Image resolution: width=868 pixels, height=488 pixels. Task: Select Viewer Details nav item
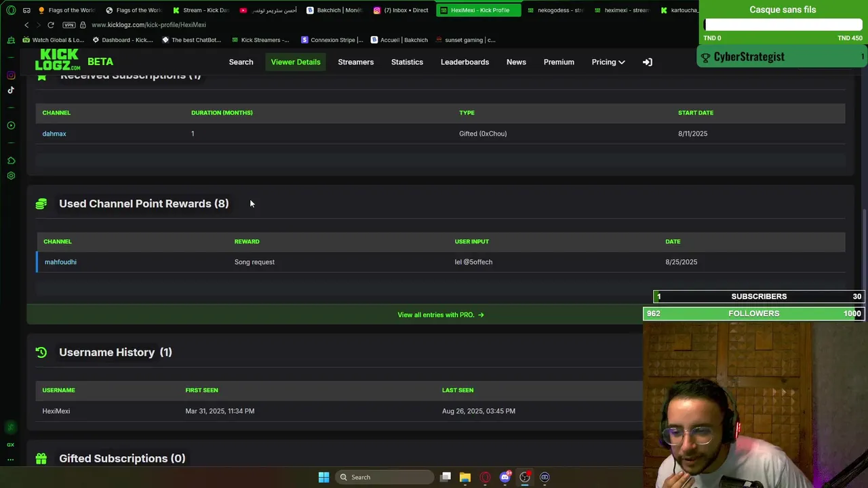point(296,62)
